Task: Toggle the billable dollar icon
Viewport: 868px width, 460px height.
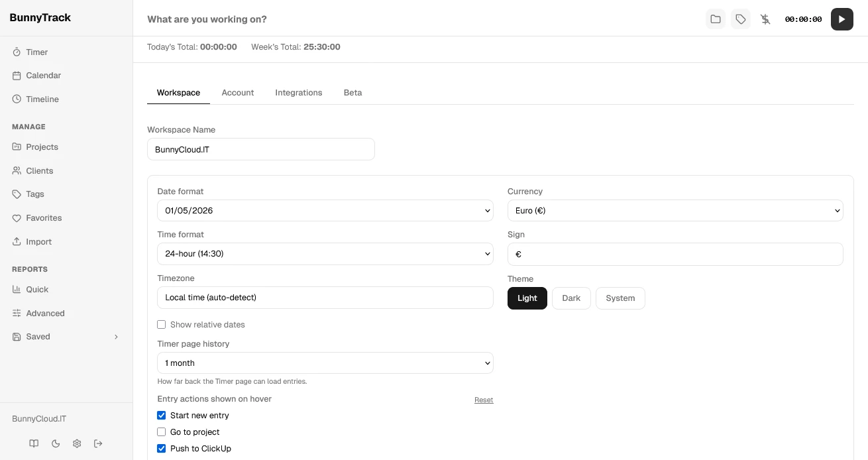Action: coord(765,19)
